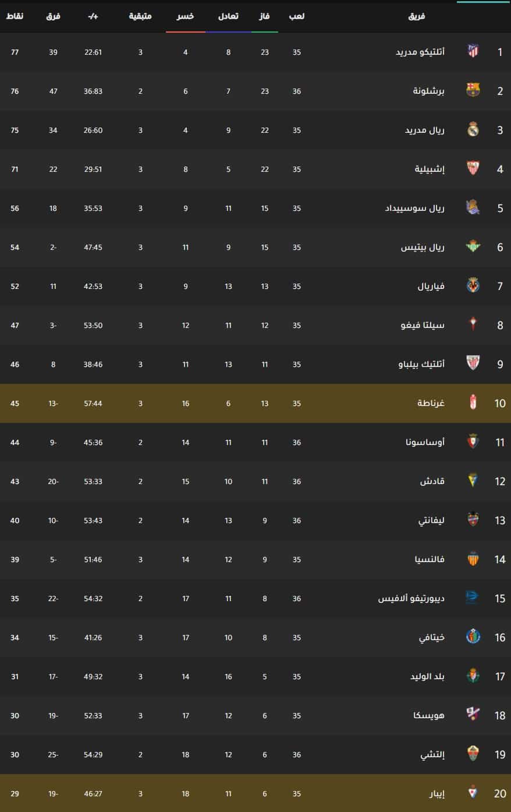The height and width of the screenshot is (812, 511).
Task: Select the highlighted إيبار row
Action: tap(255, 793)
